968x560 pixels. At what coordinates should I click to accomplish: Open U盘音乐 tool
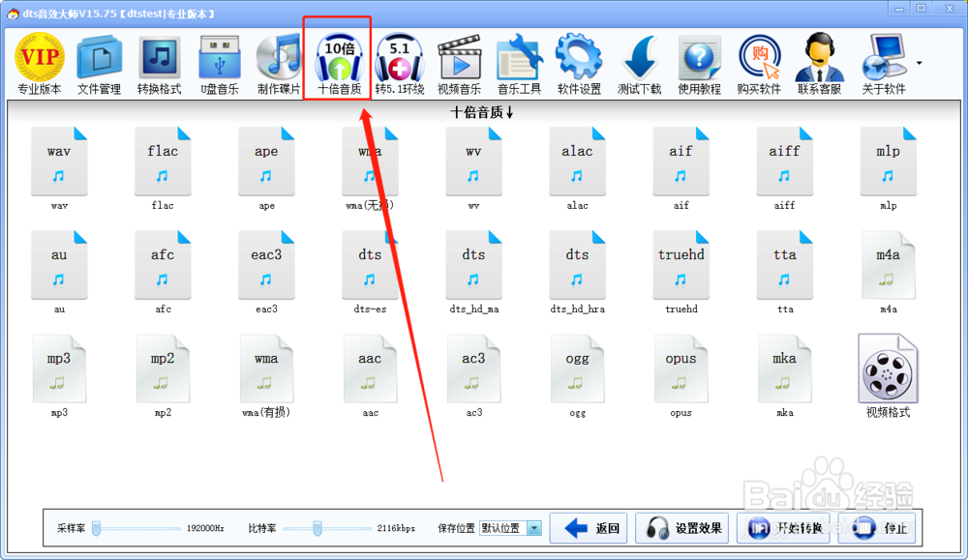click(219, 64)
